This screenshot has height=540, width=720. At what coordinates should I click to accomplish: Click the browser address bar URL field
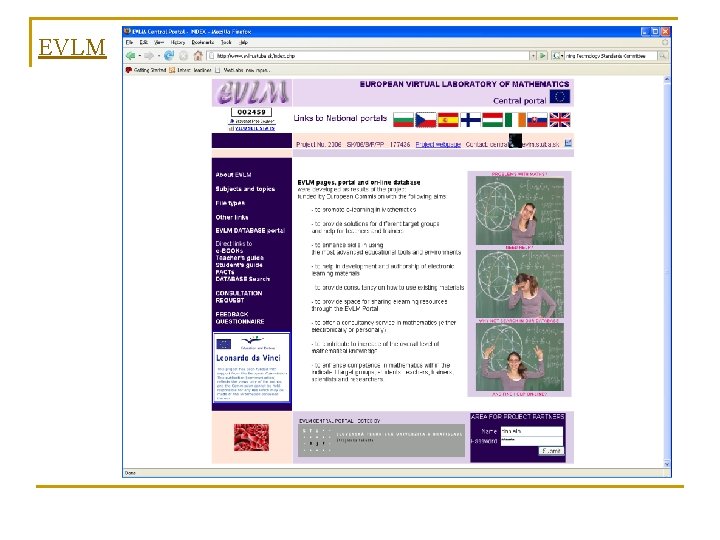click(x=369, y=56)
